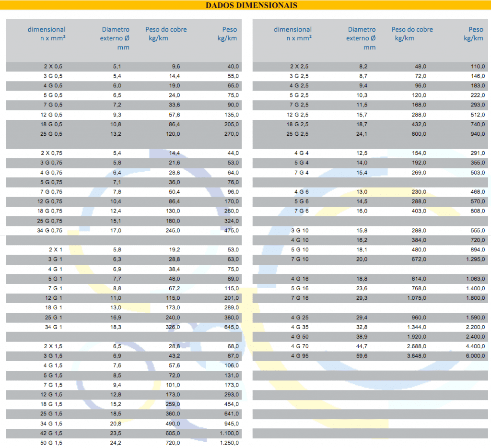The width and height of the screenshot is (491, 448).
Task: Select the diameter value '24,1'
Action: pyautogui.click(x=362, y=134)
